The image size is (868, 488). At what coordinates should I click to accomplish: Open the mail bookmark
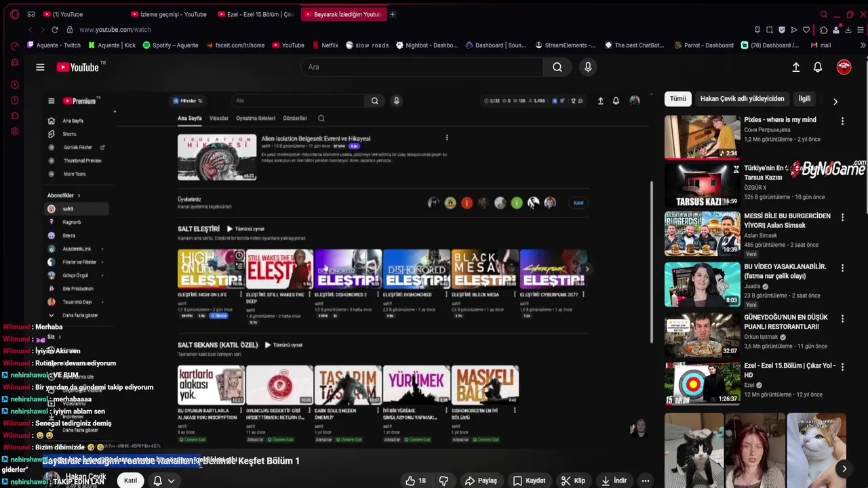tap(821, 45)
